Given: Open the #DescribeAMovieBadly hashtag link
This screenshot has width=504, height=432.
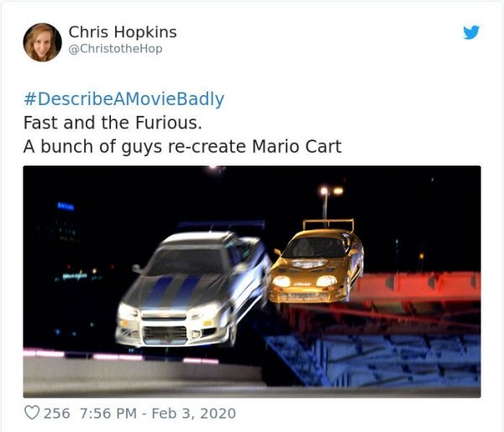Looking at the screenshot, I should [x=123, y=98].
